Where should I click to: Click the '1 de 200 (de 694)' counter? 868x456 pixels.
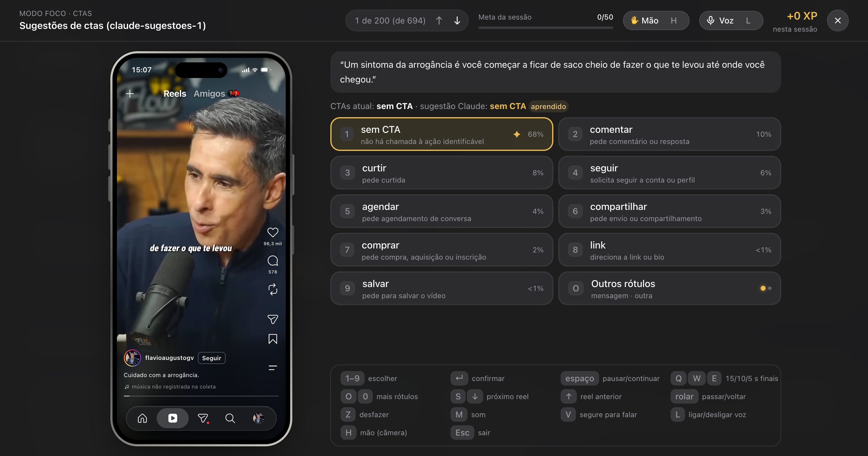[x=390, y=20]
